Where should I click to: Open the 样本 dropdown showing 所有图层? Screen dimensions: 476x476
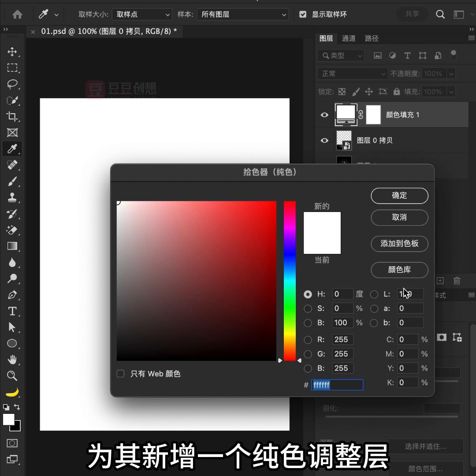(x=242, y=14)
